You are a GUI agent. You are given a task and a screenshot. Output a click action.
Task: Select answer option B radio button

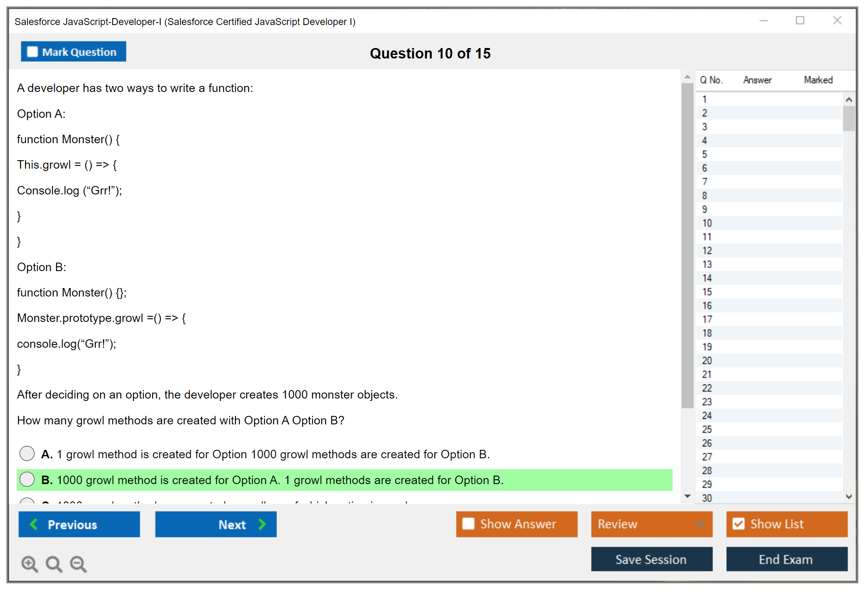pos(27,479)
